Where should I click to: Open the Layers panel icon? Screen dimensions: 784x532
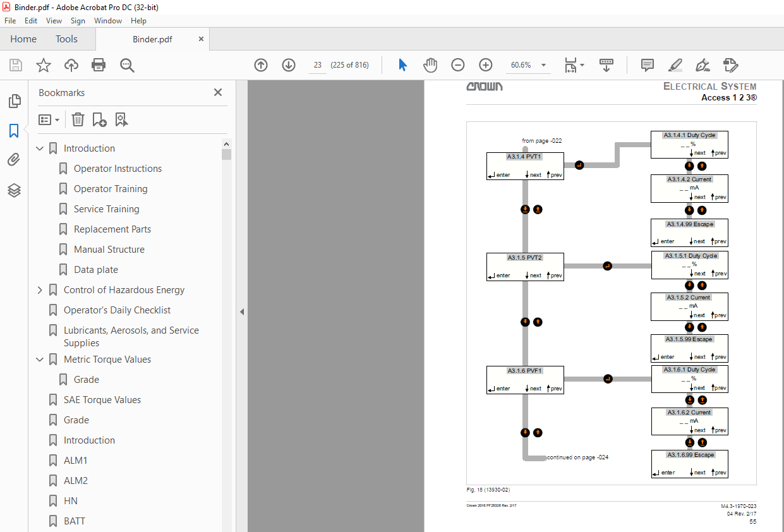tap(14, 190)
